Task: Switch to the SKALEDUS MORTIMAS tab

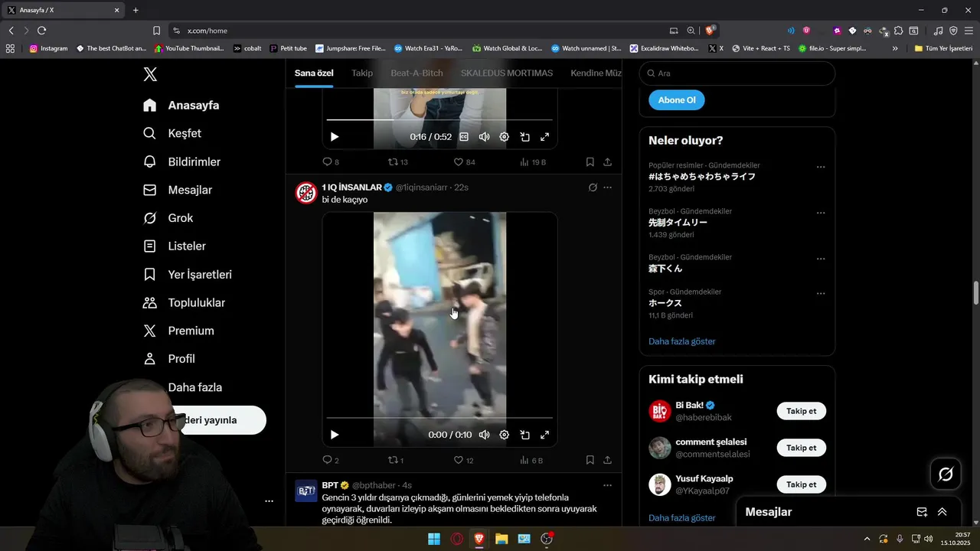Action: (507, 73)
